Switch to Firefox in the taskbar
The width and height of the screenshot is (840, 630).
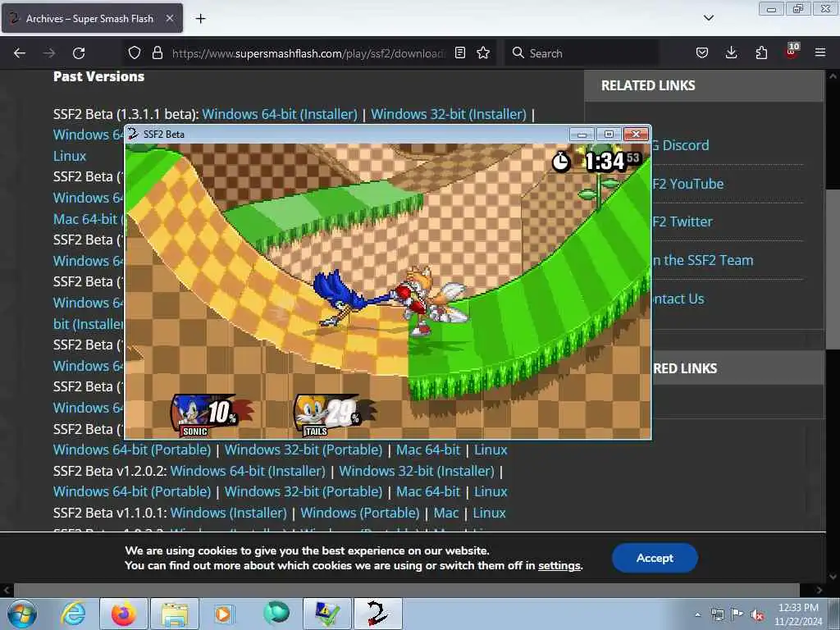[x=124, y=614]
